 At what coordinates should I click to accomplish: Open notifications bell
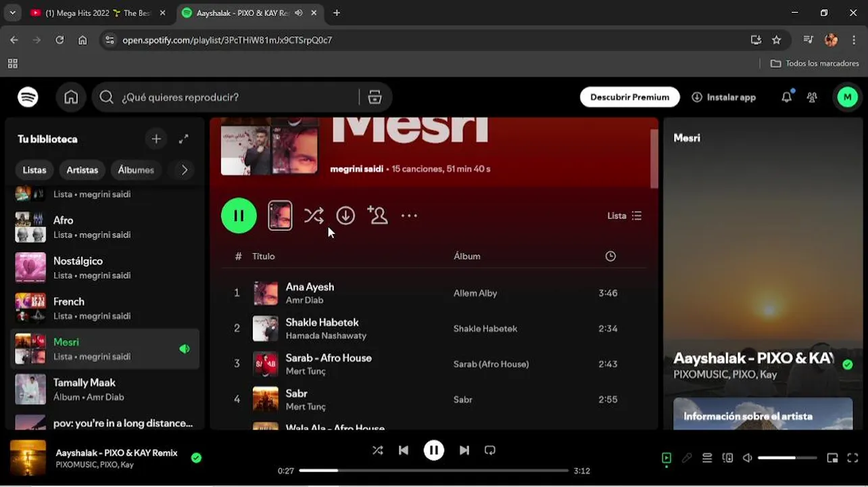point(786,97)
